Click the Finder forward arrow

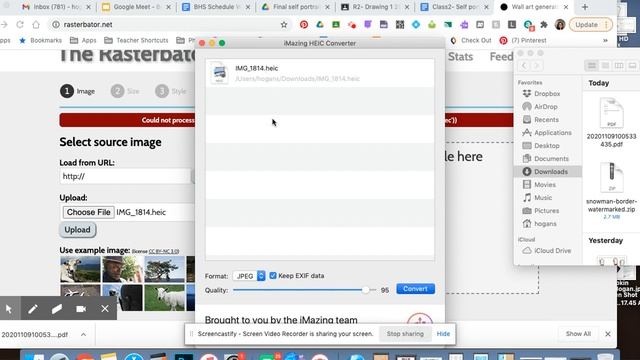click(x=537, y=66)
